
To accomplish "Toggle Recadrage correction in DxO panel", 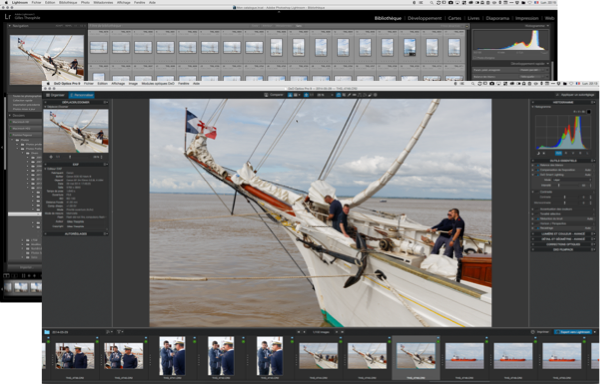I will [x=538, y=228].
